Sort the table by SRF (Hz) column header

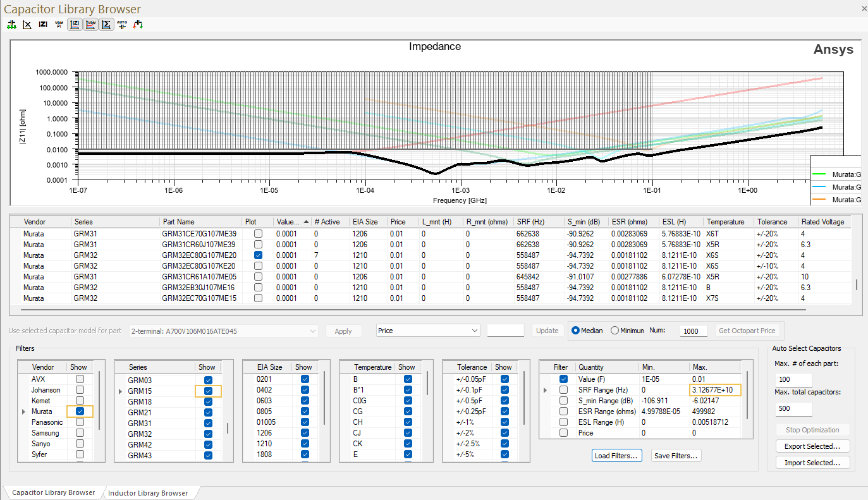coord(539,222)
